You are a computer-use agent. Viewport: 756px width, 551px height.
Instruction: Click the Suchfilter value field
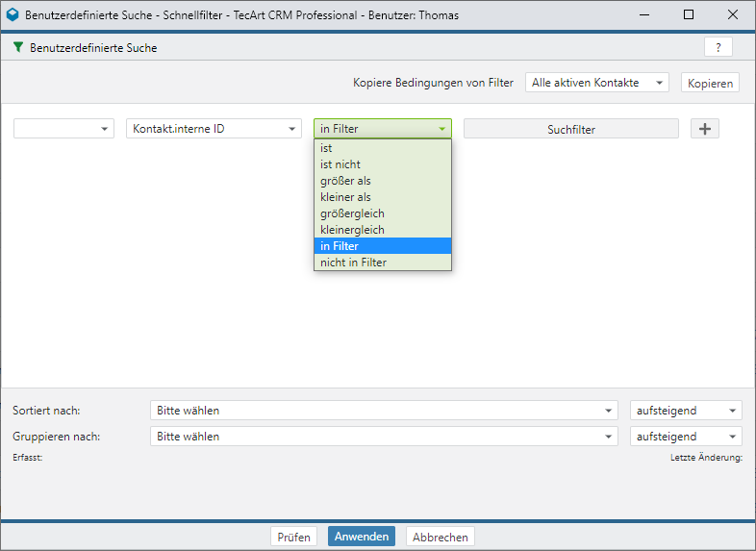pos(570,129)
